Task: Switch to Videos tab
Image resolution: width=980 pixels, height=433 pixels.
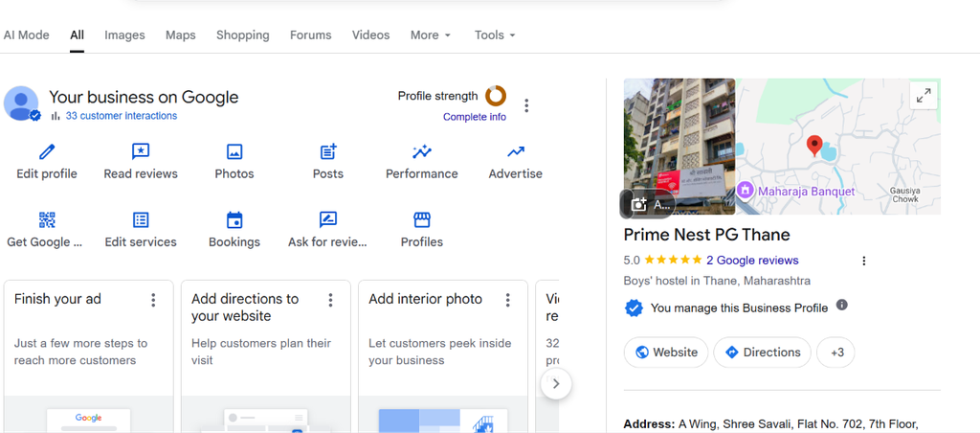Action: [370, 35]
